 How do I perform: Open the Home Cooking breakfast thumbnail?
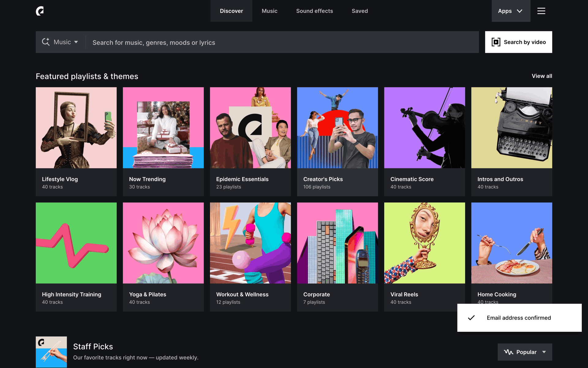512,243
